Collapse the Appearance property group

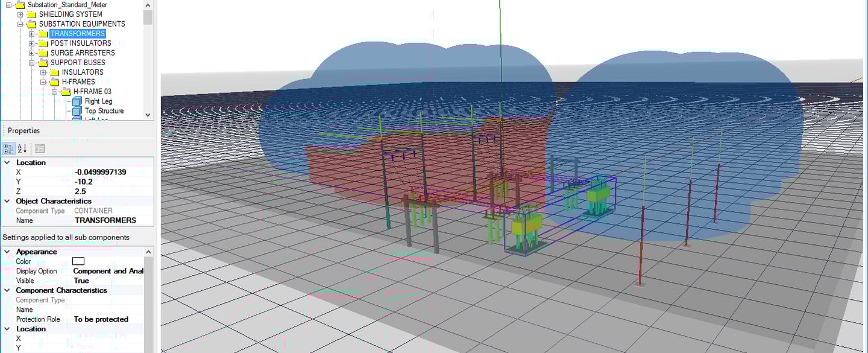7,252
